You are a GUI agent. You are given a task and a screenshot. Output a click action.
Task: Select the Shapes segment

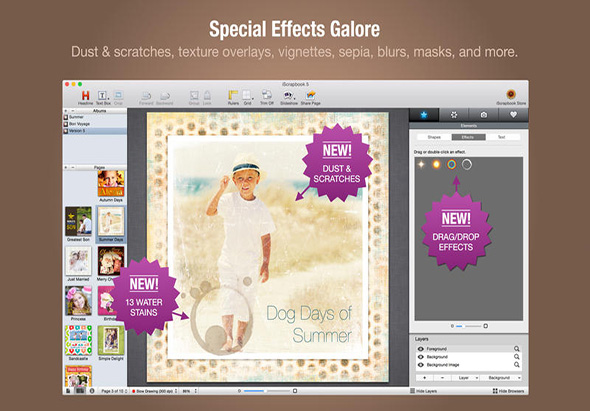click(x=434, y=137)
